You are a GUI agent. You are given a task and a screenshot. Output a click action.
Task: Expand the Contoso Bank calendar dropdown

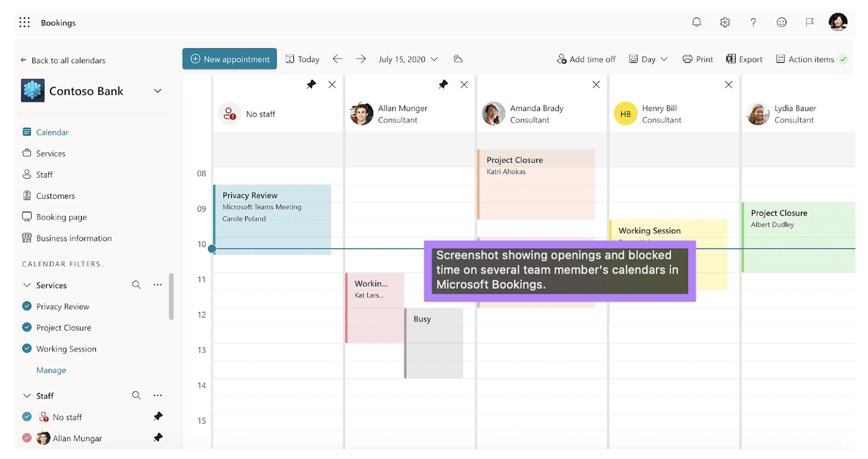click(157, 91)
